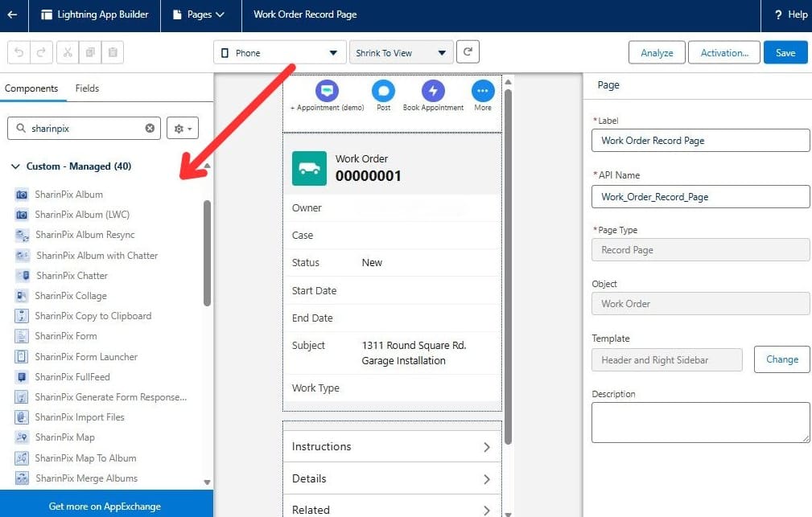Image resolution: width=812 pixels, height=517 pixels.
Task: Open the search settings gear dropdown
Action: pos(181,128)
